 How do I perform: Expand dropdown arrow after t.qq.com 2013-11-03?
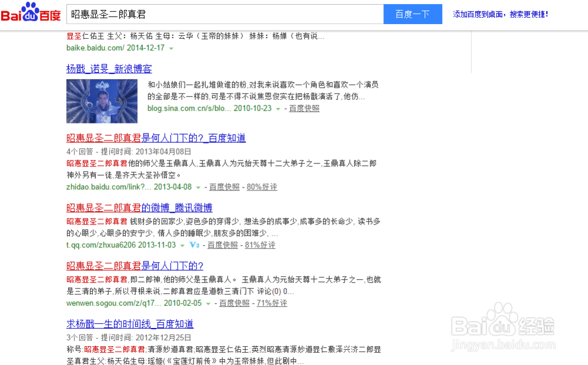tap(182, 246)
